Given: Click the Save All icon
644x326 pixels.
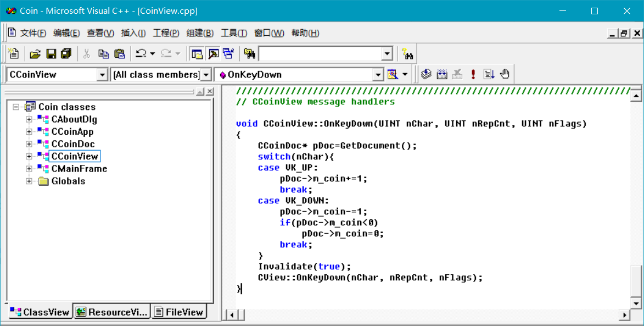Looking at the screenshot, I should pos(66,54).
